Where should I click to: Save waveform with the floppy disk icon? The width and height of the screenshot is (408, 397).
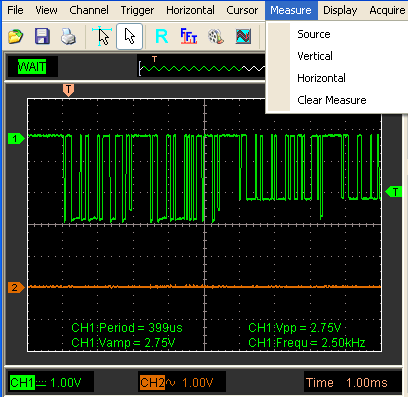coord(42,36)
